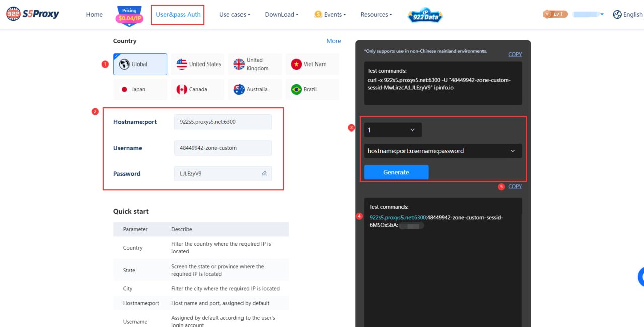Click the non-Chinese mainland environments note

pyautogui.click(x=425, y=51)
